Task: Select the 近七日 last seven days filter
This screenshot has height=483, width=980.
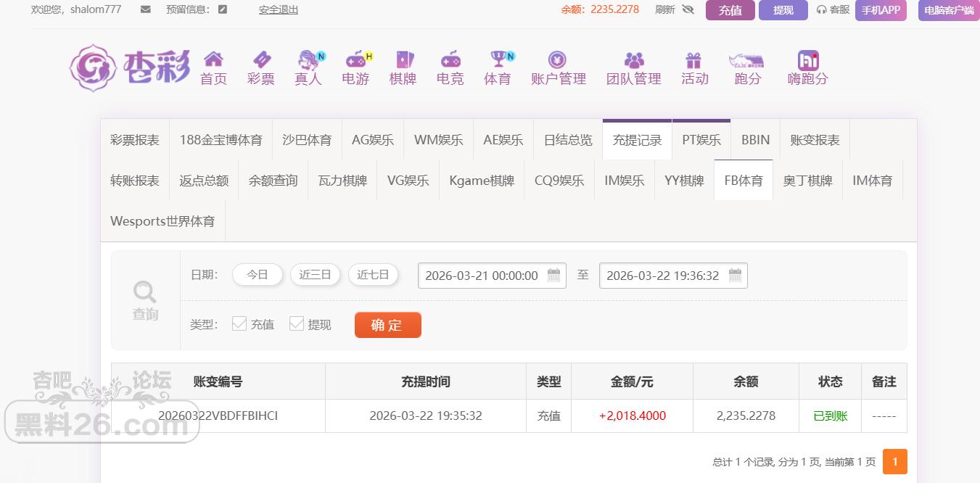Action: point(373,275)
